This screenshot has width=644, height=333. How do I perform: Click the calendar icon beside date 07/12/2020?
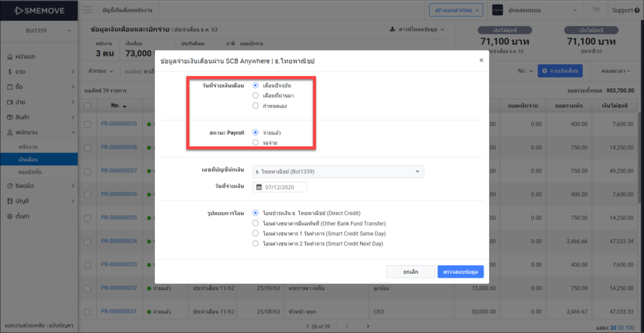pyautogui.click(x=258, y=187)
